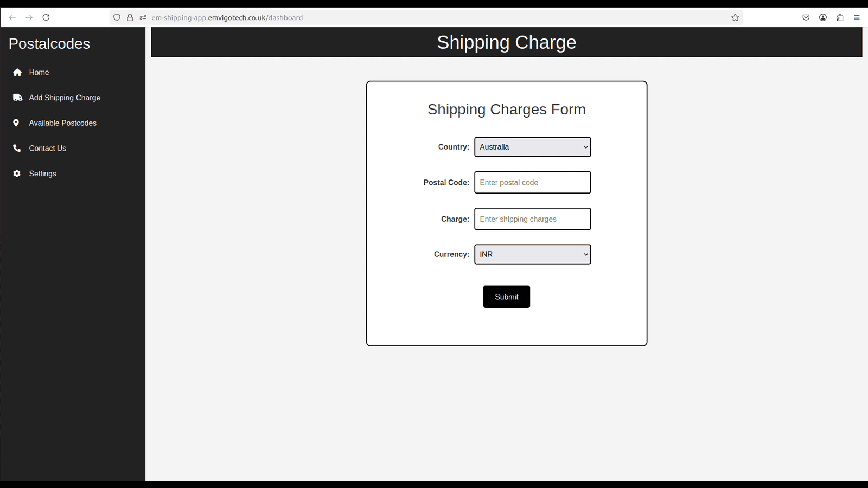
Task: Bookmark this page with the star icon
Action: (x=735, y=17)
